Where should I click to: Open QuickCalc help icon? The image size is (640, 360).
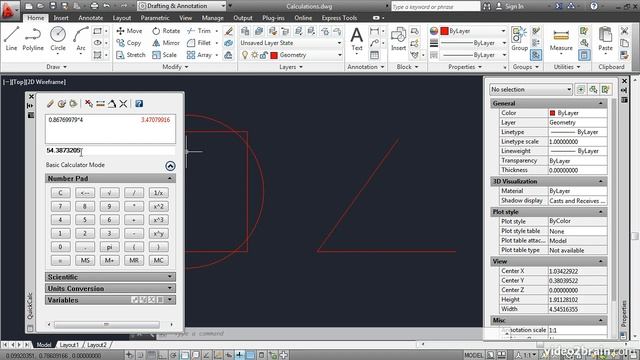139,104
